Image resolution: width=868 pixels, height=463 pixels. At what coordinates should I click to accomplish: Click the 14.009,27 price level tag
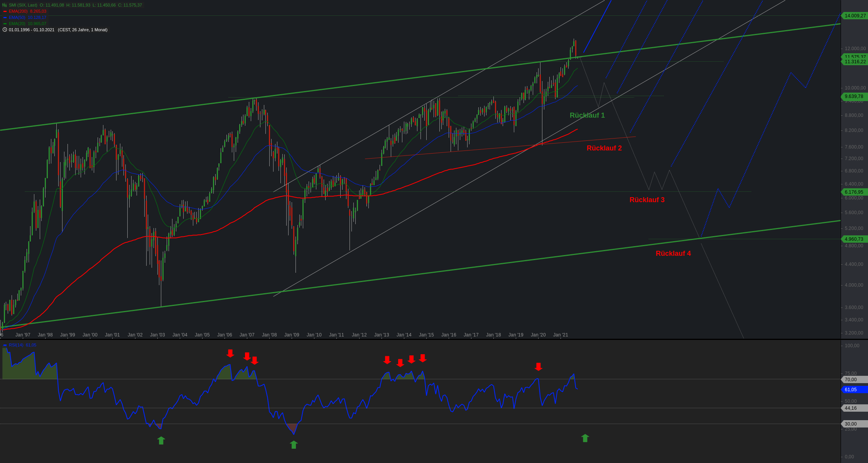855,16
